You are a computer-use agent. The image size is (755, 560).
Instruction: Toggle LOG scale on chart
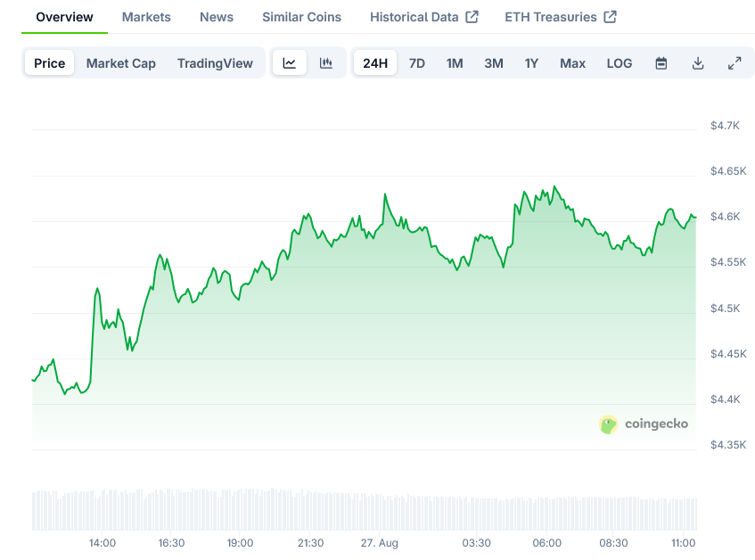pos(620,63)
